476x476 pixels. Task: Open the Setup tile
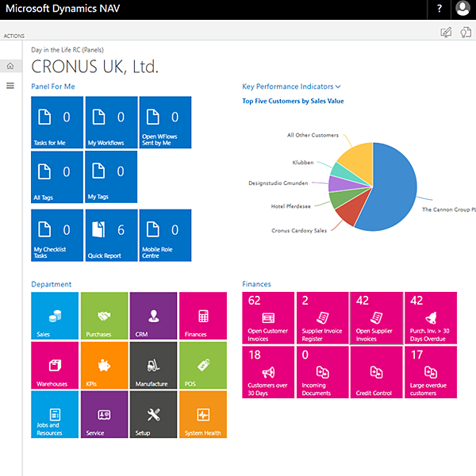pyautogui.click(x=154, y=414)
